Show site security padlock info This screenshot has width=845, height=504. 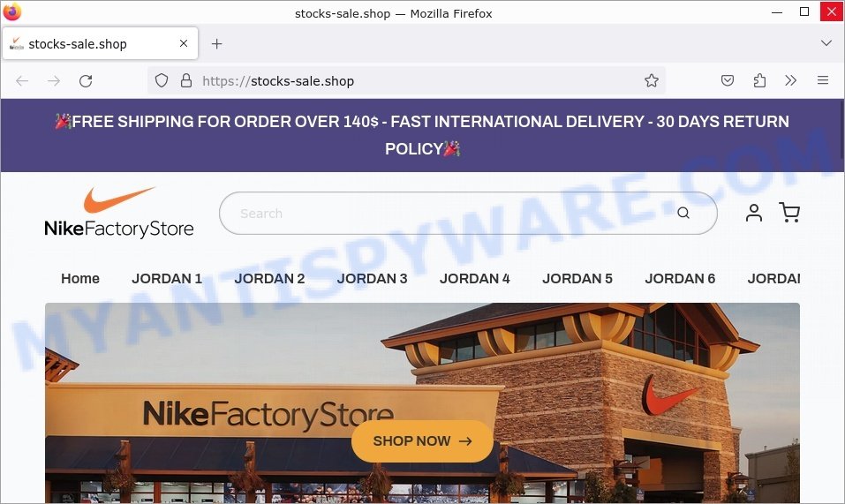pyautogui.click(x=186, y=81)
